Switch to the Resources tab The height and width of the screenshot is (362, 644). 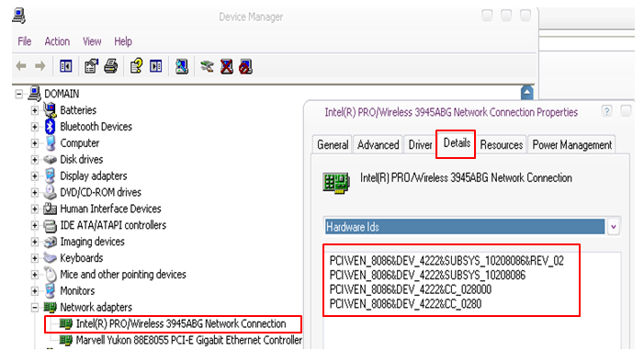[x=501, y=144]
